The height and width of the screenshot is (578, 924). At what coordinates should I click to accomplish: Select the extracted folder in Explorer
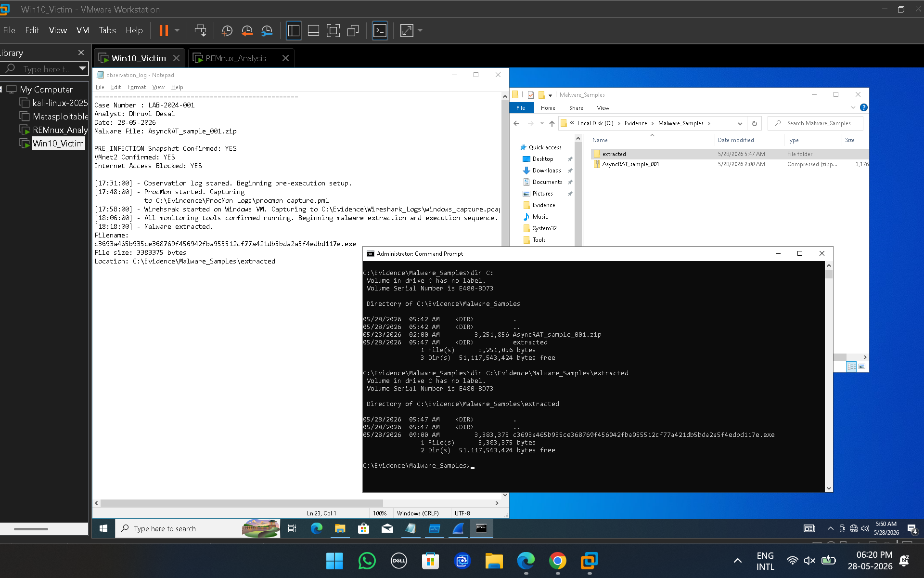click(x=730, y=154)
